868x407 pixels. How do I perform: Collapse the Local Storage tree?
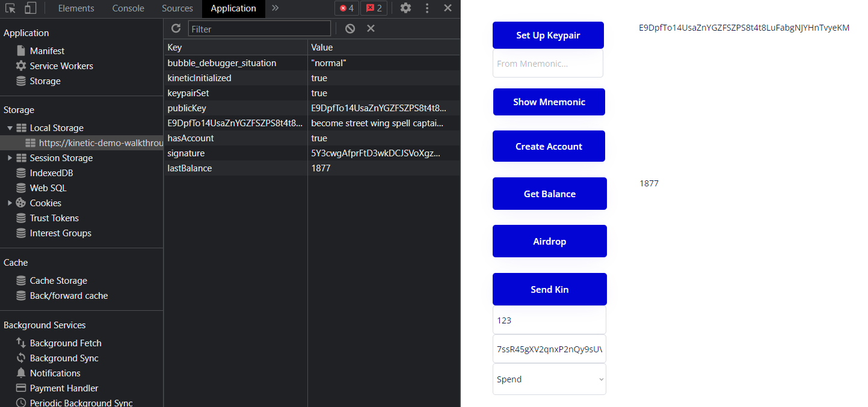point(10,128)
